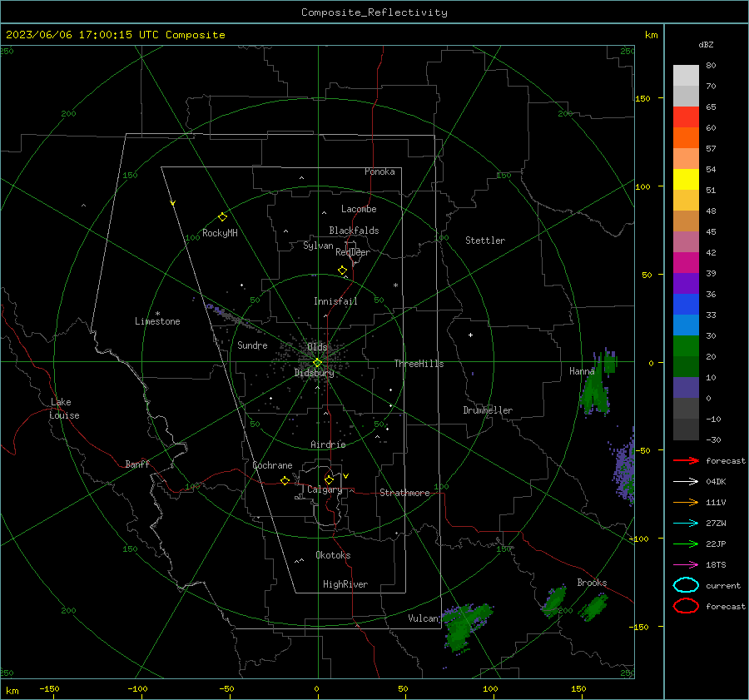
Task: Click the asterisk marker above Limestone
Action: [157, 314]
